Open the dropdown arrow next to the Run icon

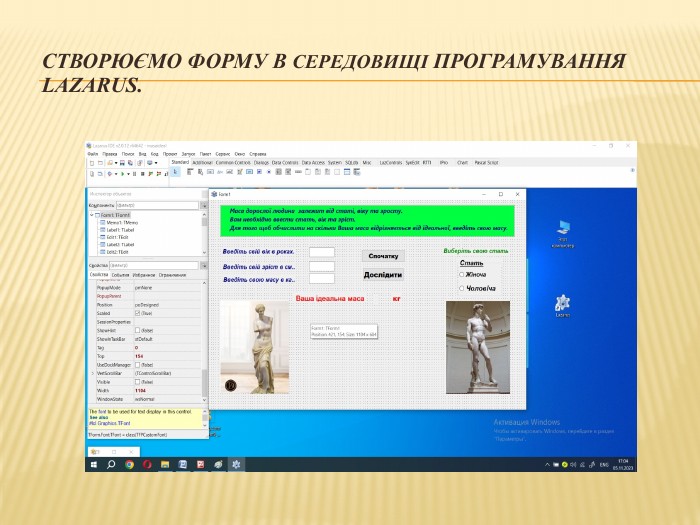(x=128, y=174)
